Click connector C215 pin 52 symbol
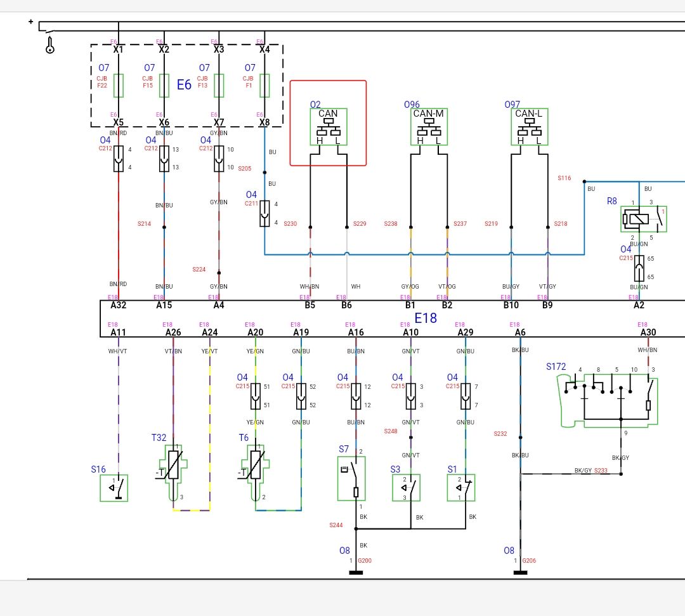685x616 pixels. click(x=301, y=396)
